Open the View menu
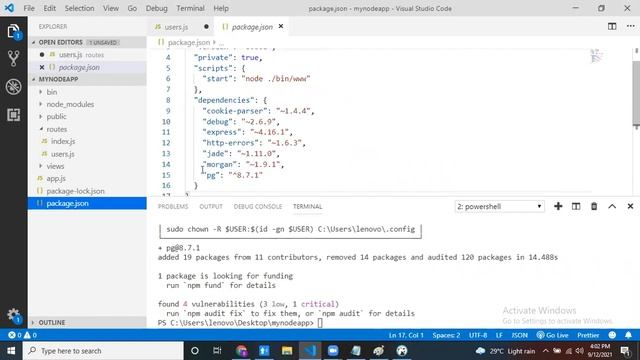Viewport: 640px width, 360px height. [x=111, y=8]
